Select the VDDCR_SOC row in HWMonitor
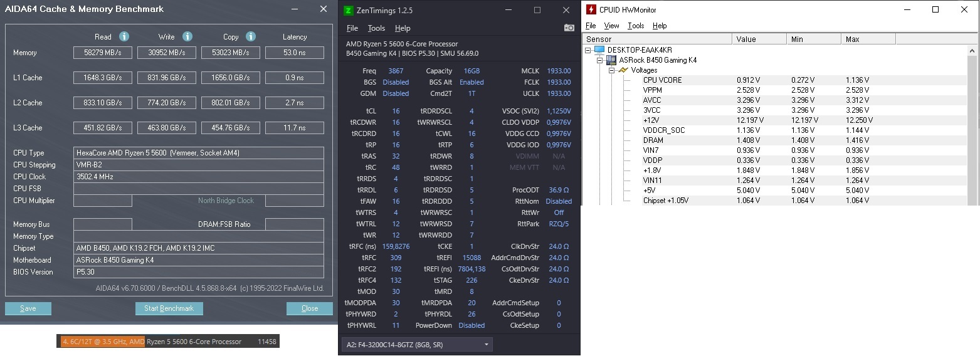980x356 pixels. point(774,130)
